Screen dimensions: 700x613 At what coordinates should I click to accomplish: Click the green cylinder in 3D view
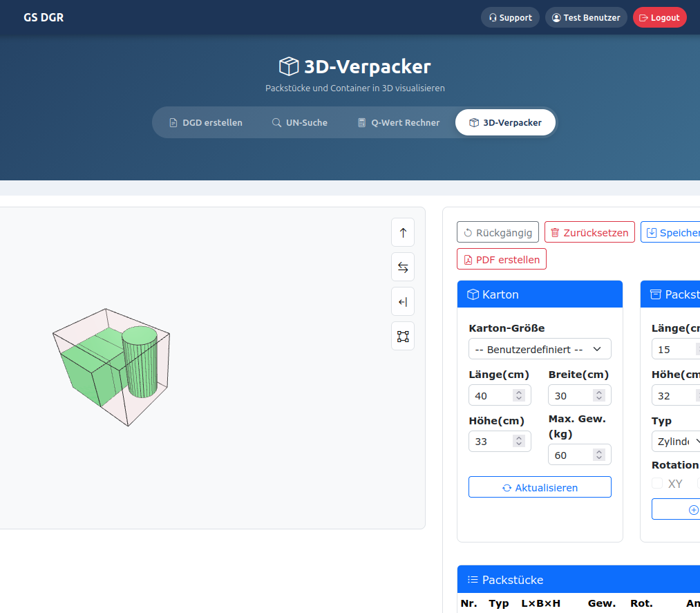140,361
